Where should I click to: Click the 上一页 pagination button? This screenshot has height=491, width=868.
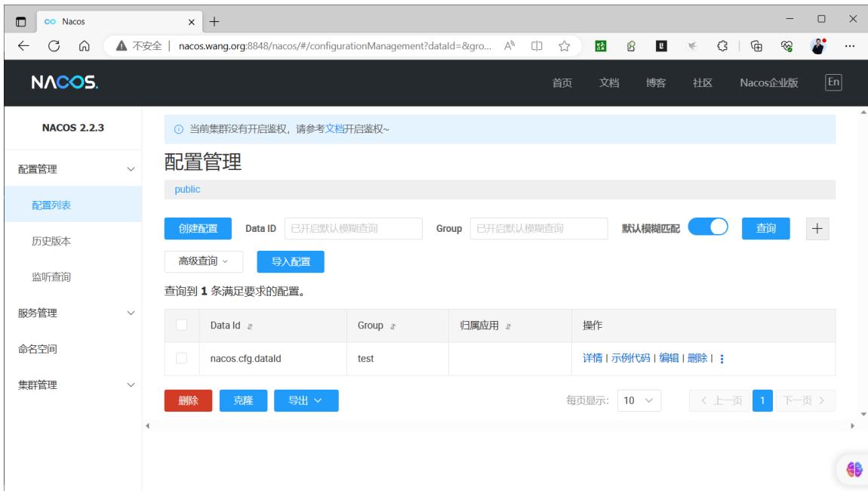point(719,400)
